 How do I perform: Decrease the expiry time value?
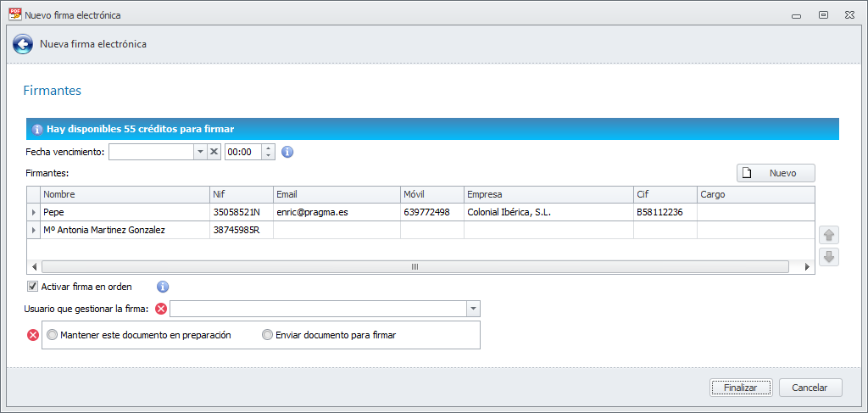click(x=268, y=156)
